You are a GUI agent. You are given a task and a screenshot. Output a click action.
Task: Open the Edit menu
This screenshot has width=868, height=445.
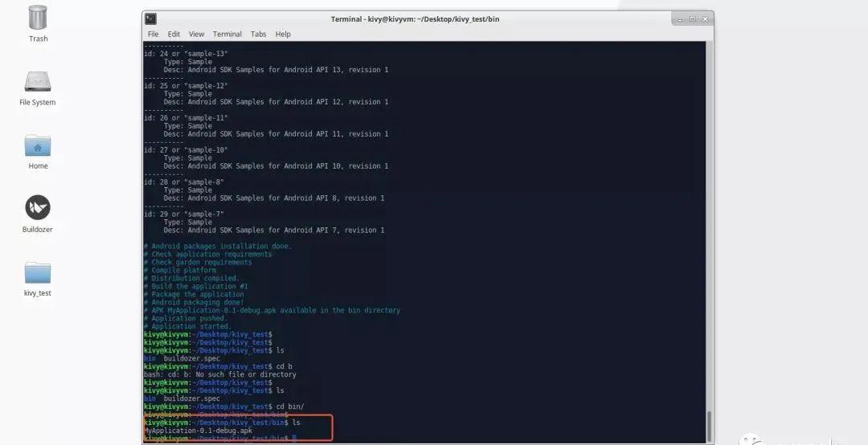pos(174,35)
